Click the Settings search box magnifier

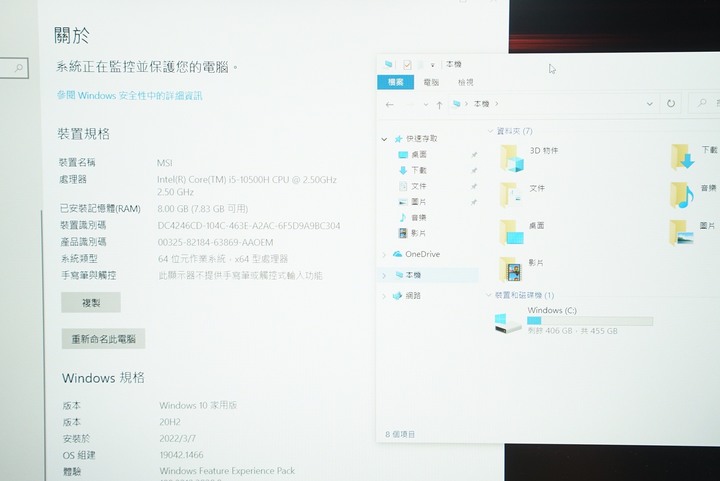(x=19, y=68)
